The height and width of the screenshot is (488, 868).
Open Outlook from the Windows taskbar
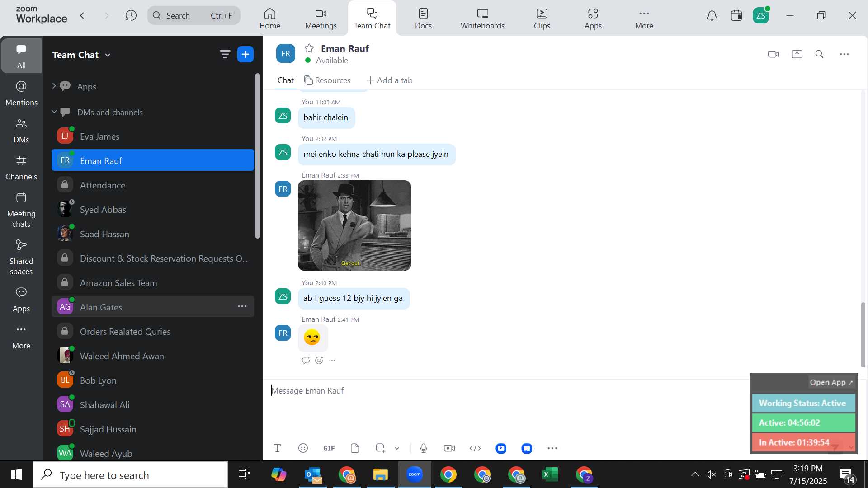[x=313, y=475]
